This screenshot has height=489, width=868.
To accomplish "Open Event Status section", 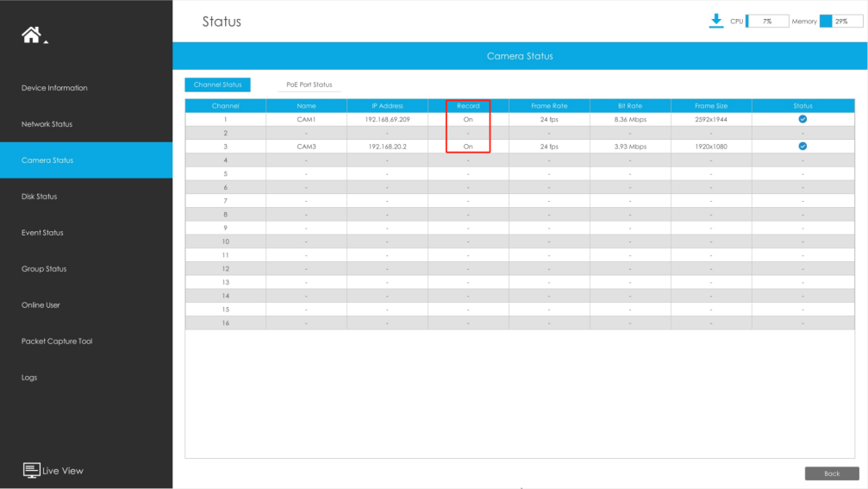I will [42, 233].
